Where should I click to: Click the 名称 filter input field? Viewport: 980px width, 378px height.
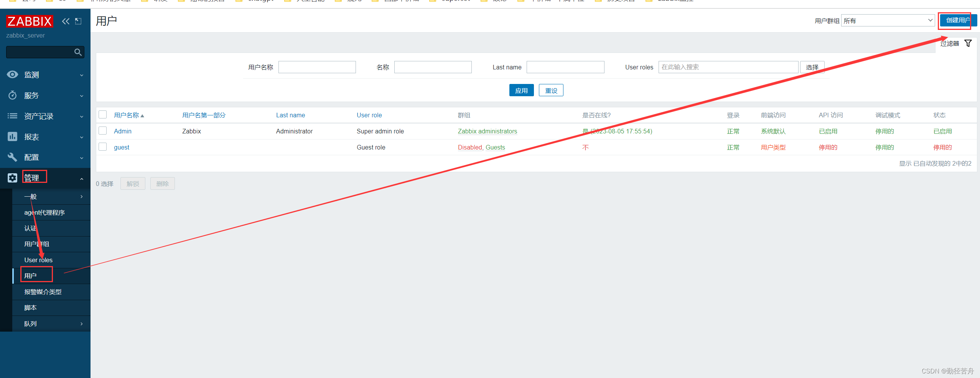point(433,67)
